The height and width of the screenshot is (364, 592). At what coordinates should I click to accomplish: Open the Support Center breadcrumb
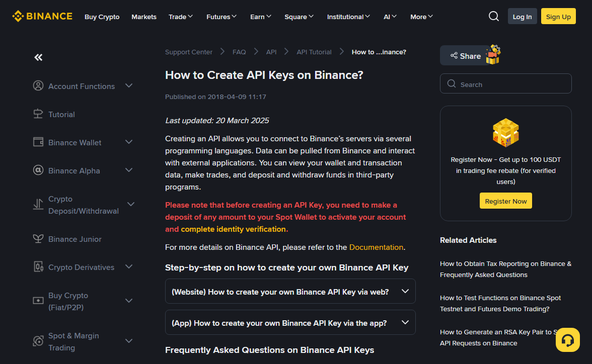click(x=189, y=52)
